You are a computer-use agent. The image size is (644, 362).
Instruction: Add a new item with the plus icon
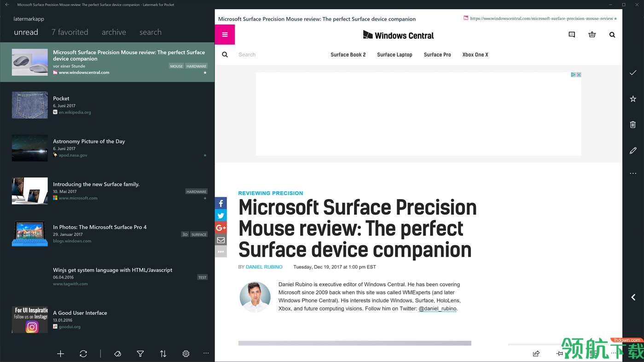(x=60, y=354)
